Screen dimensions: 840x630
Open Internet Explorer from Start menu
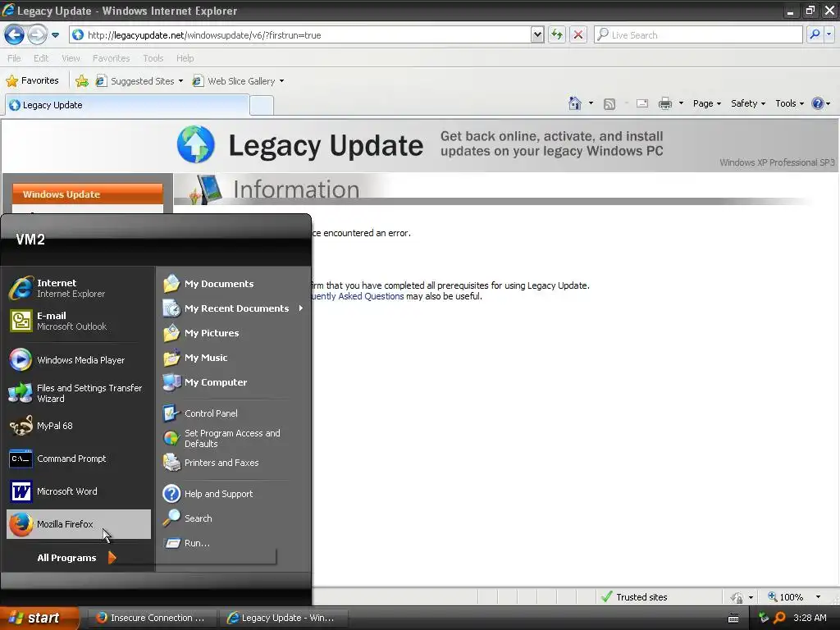78,288
